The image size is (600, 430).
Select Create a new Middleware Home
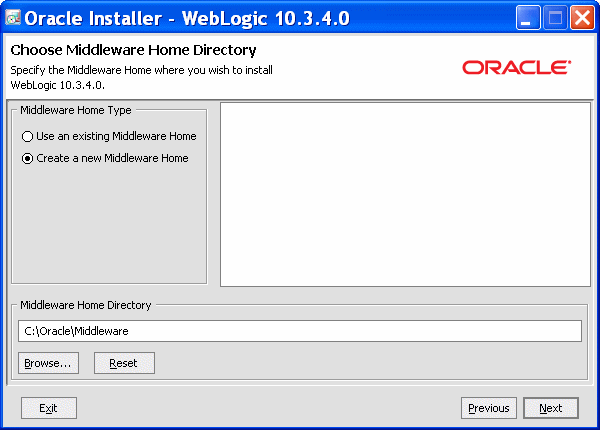tap(105, 158)
